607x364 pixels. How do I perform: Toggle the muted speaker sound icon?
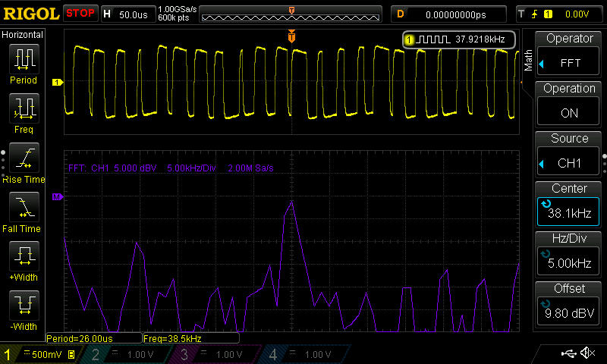[587, 354]
